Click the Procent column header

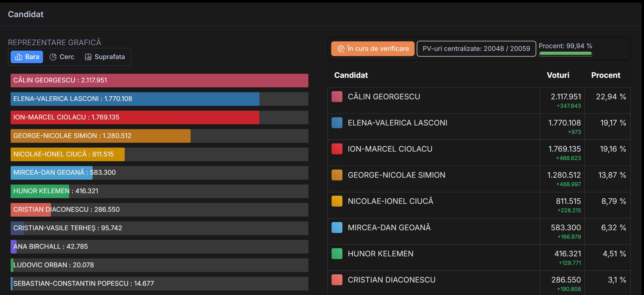pos(606,75)
